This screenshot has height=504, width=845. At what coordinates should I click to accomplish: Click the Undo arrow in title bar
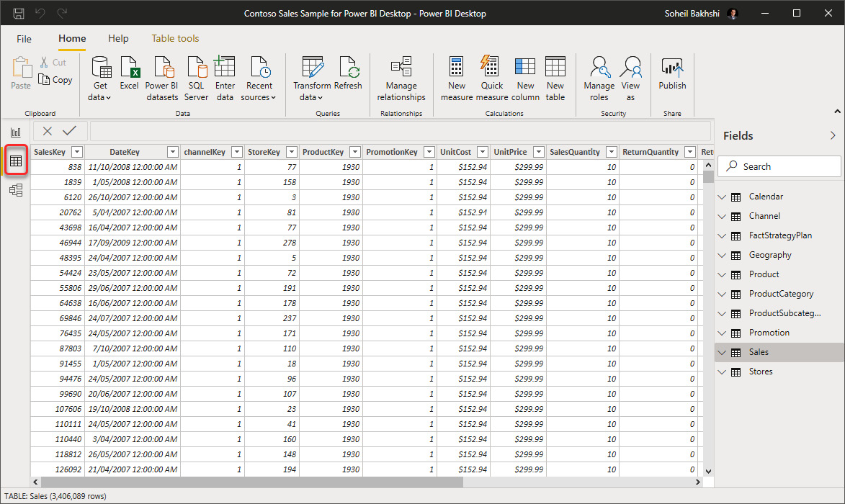click(x=40, y=13)
